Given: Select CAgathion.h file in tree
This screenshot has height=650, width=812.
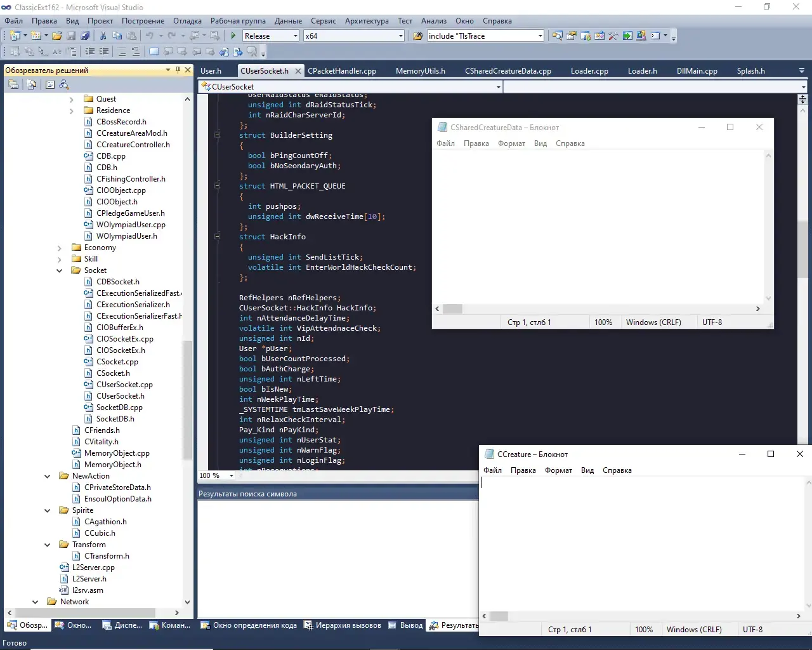Looking at the screenshot, I should click(x=105, y=522).
